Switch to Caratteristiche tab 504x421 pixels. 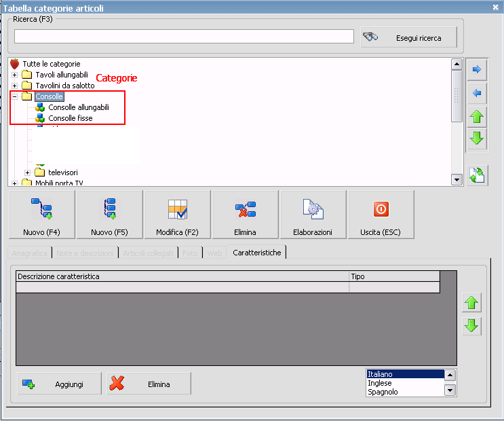[257, 253]
